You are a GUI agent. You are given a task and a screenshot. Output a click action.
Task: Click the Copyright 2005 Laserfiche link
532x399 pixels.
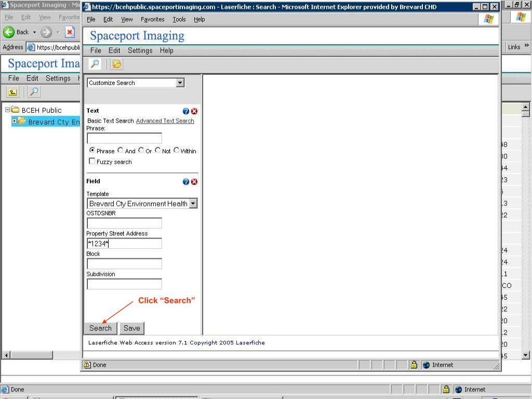coord(228,343)
